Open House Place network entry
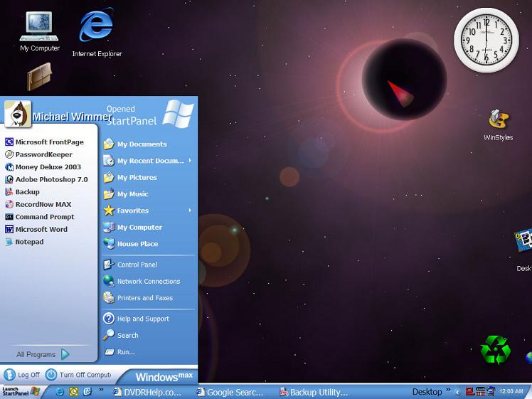Screen dimensions: 532x399 click(131, 244)
